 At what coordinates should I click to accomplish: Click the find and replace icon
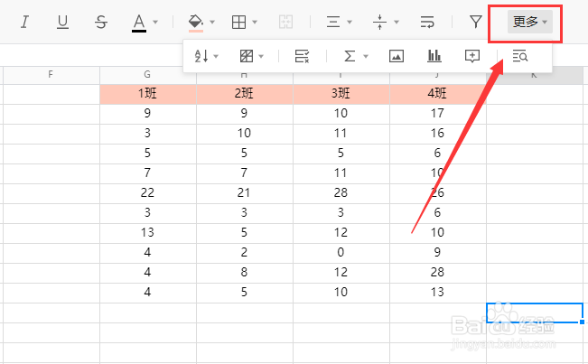(x=520, y=57)
